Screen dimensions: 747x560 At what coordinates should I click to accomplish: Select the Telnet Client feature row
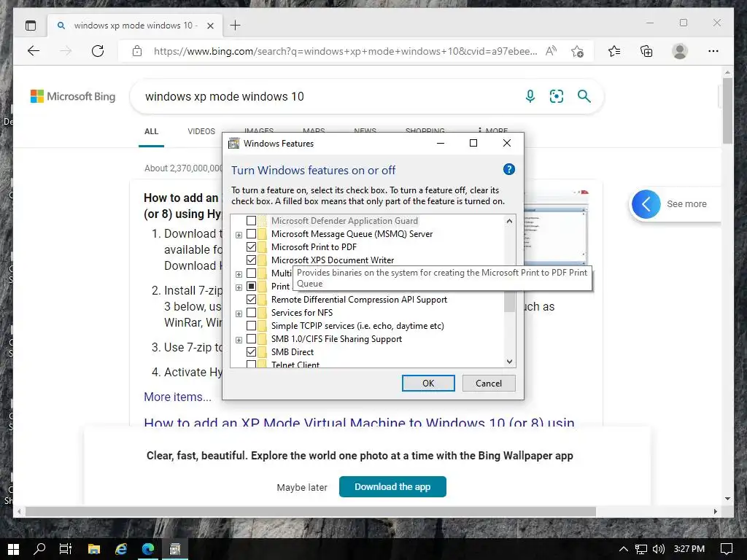click(x=295, y=365)
